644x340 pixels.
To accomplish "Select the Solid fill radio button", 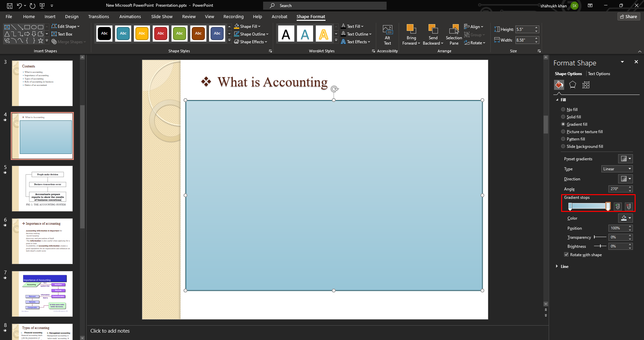I will click(x=563, y=117).
